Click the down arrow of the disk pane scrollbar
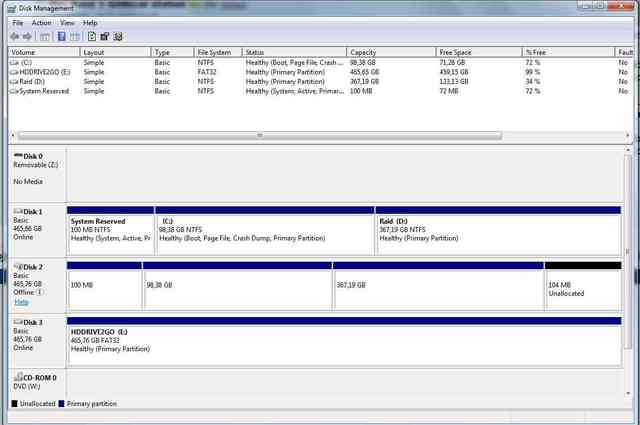Viewport: 640px width, 425px height. click(628, 393)
